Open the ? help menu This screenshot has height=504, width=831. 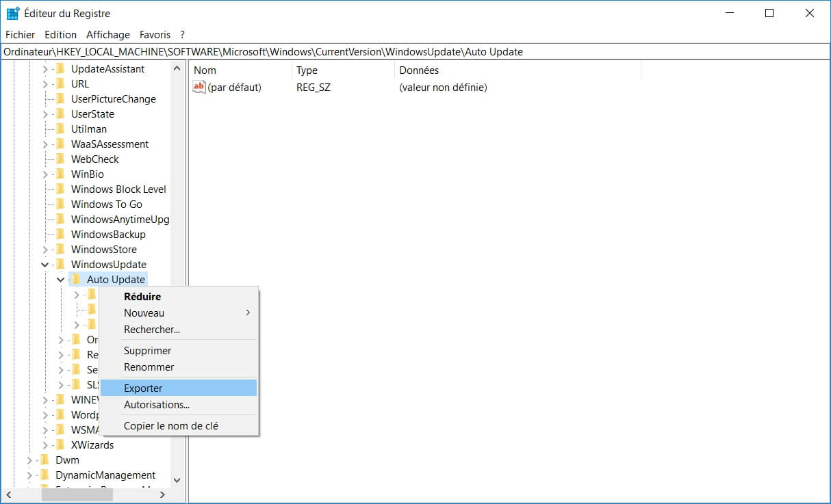[183, 34]
